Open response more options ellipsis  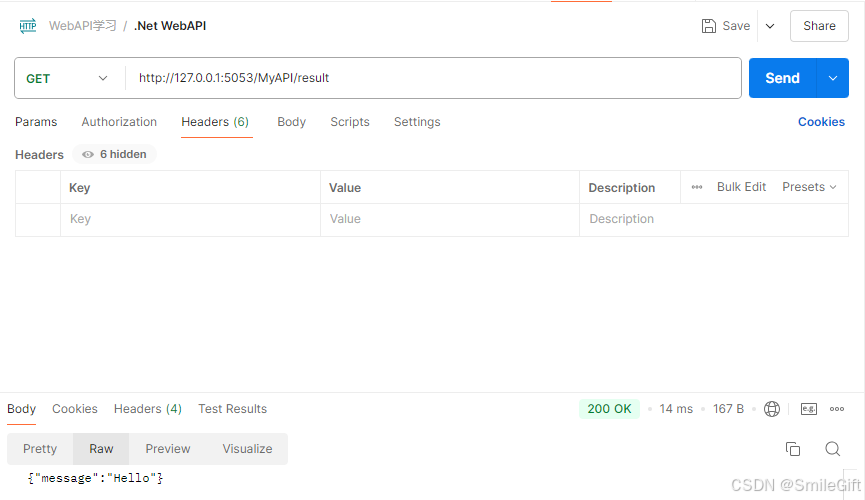tap(837, 409)
